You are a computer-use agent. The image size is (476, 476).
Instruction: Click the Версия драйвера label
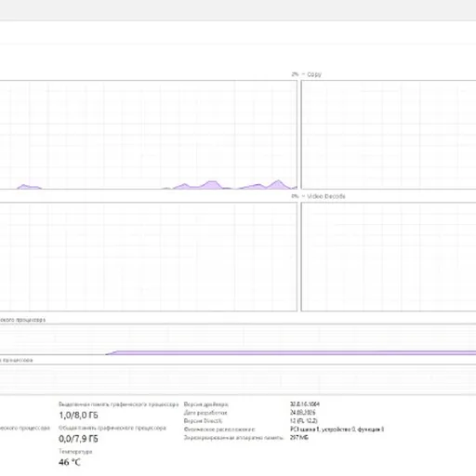click(x=206, y=404)
